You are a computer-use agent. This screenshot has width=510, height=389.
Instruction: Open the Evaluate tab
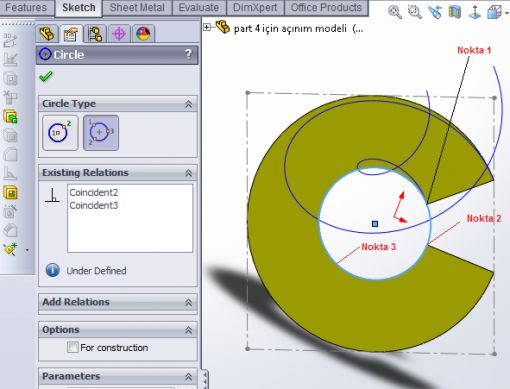199,8
